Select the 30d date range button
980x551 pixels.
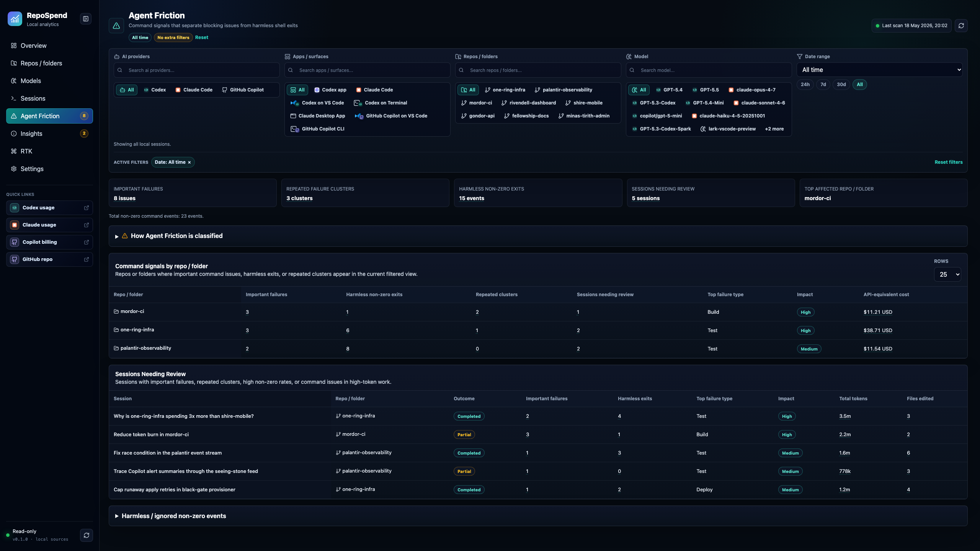click(841, 85)
